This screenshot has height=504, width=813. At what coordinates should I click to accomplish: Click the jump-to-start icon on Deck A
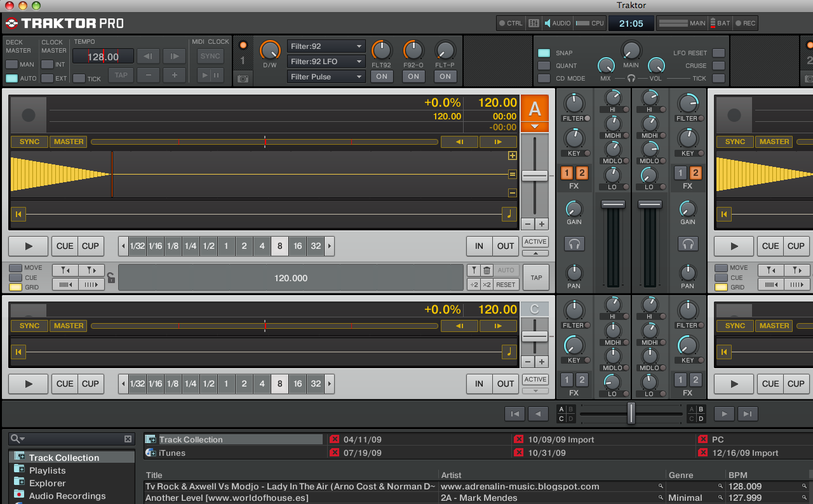pos(18,214)
